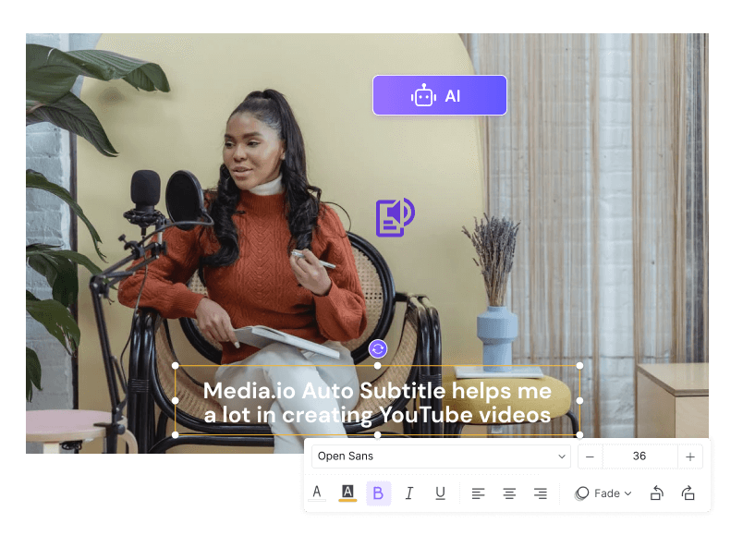Align subtitle text right
This screenshot has width=743, height=560.
541,493
